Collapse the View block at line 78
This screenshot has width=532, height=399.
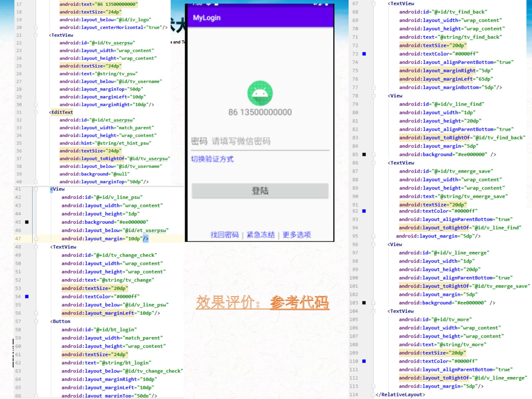tap(373, 96)
